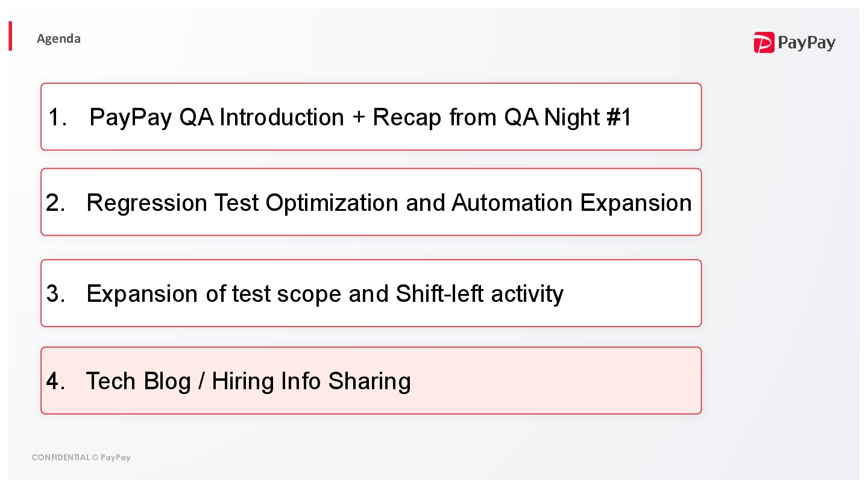Click the "Shift-left activity" phrase
Screen dimensions: 868x488
[479, 294]
